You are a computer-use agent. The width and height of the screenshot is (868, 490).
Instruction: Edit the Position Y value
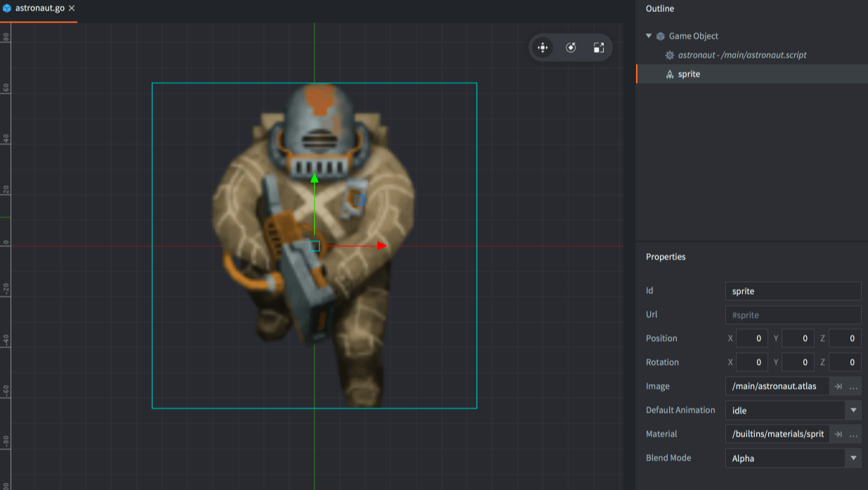point(798,339)
